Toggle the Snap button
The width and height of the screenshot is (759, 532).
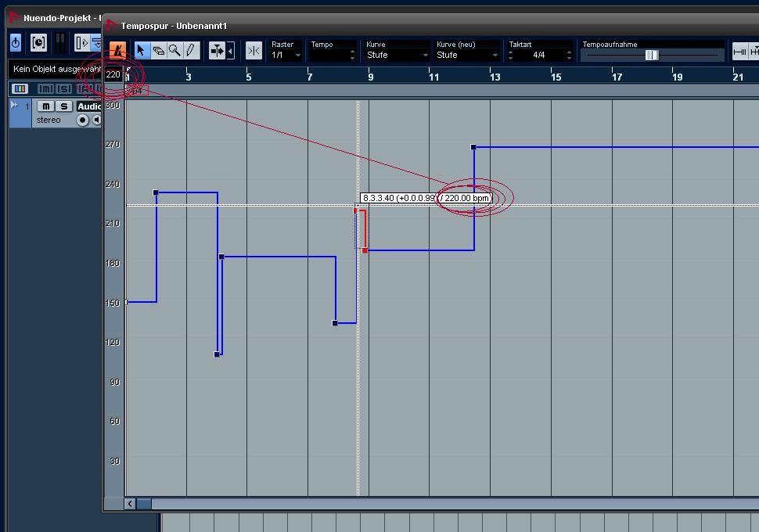[x=254, y=50]
